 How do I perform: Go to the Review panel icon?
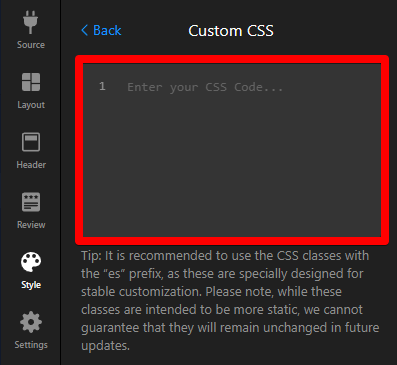pyautogui.click(x=31, y=202)
